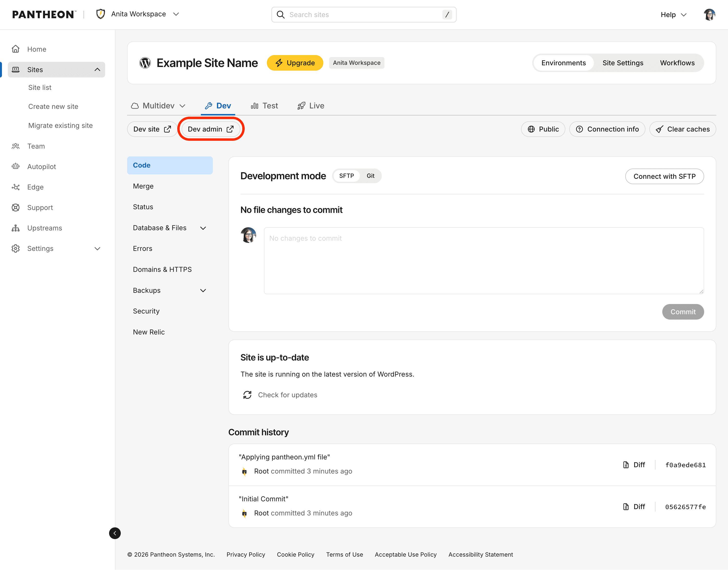The width and height of the screenshot is (728, 570).
Task: Click the Terms of Use footer link
Action: pyautogui.click(x=345, y=554)
